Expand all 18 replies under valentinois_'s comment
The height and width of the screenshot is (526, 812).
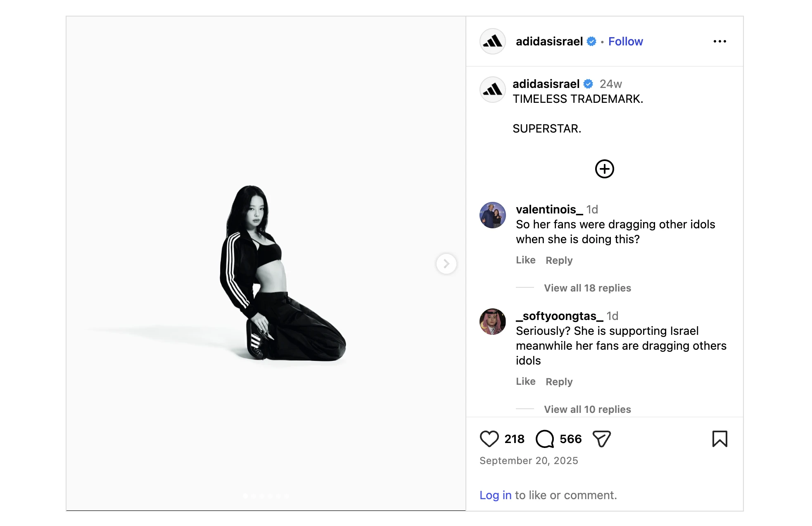[587, 288]
